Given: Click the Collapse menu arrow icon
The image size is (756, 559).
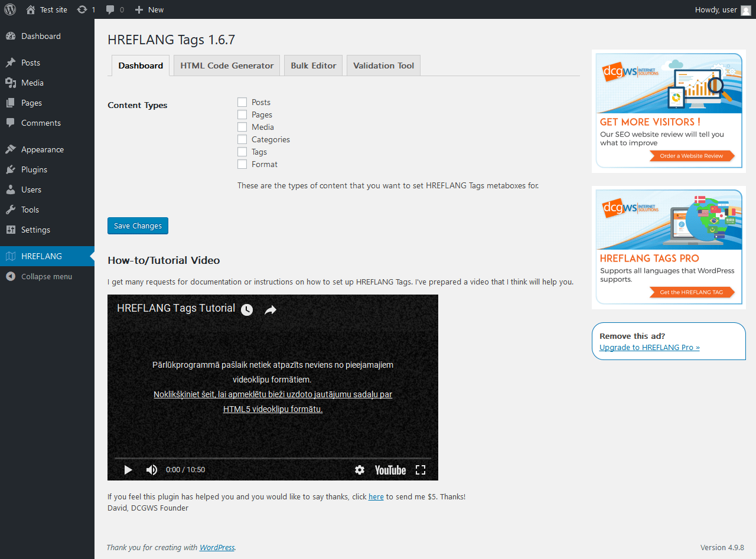Looking at the screenshot, I should (x=11, y=276).
